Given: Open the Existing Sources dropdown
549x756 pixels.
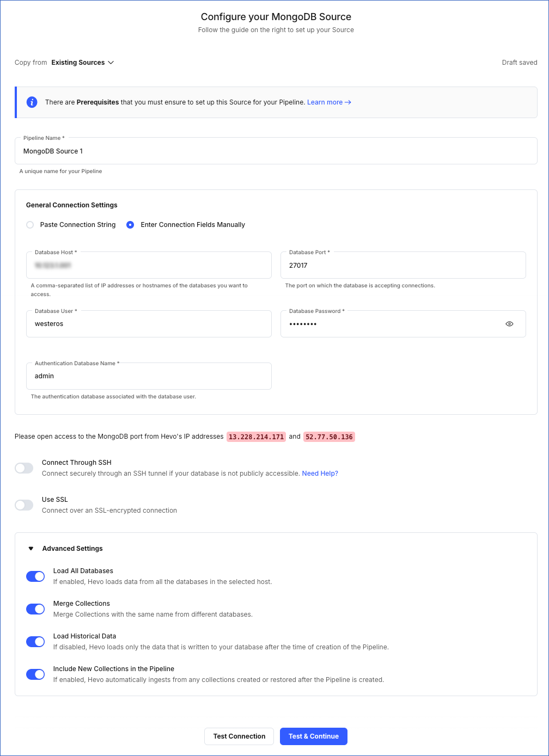Looking at the screenshot, I should point(82,62).
